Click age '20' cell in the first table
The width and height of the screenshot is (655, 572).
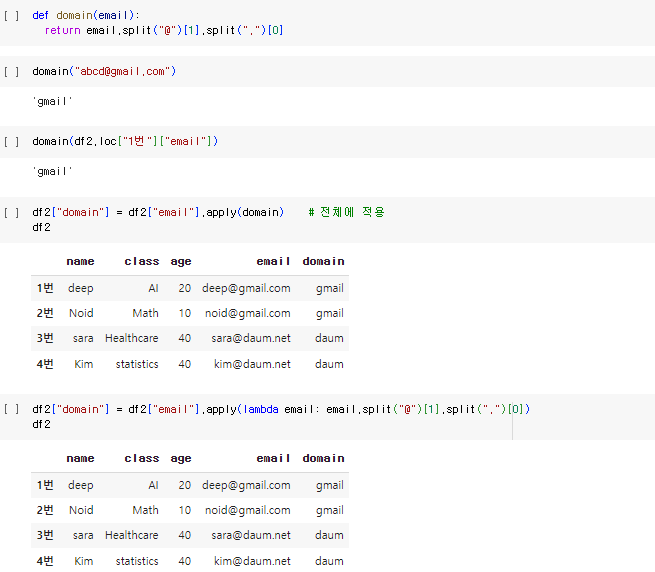click(185, 288)
